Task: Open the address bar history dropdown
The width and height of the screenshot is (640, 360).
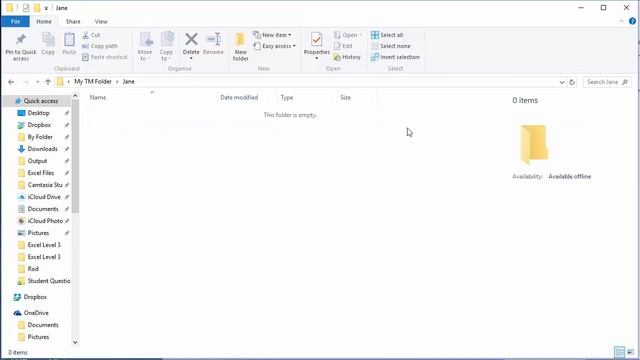Action: pyautogui.click(x=562, y=82)
